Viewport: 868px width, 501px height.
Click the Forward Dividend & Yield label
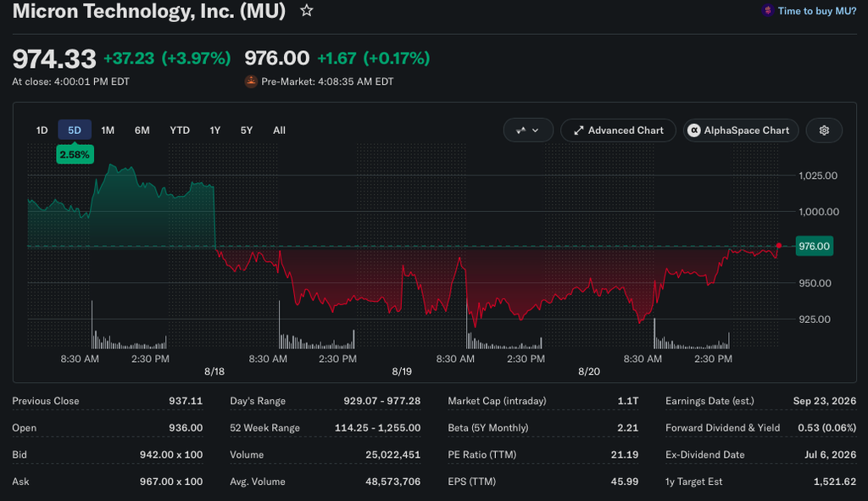[x=722, y=428]
